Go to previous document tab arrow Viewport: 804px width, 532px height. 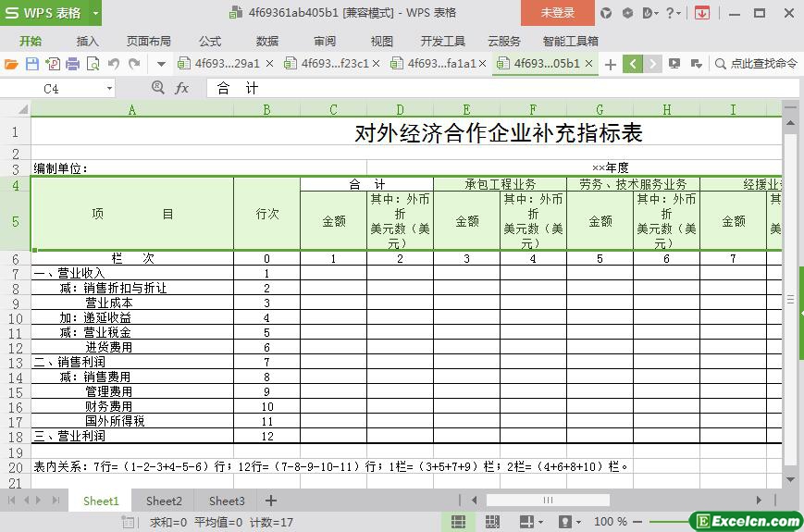pyautogui.click(x=633, y=64)
